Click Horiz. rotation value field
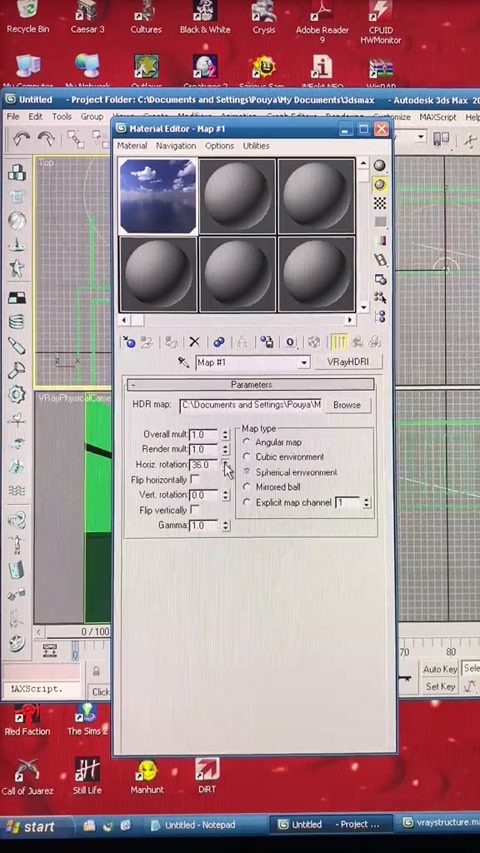The width and height of the screenshot is (480, 853). 204,465
